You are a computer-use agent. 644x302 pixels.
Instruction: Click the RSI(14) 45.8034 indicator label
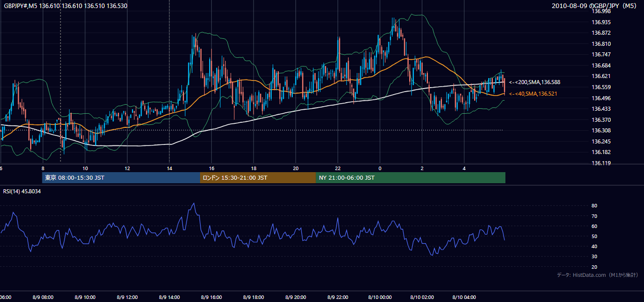click(x=22, y=191)
